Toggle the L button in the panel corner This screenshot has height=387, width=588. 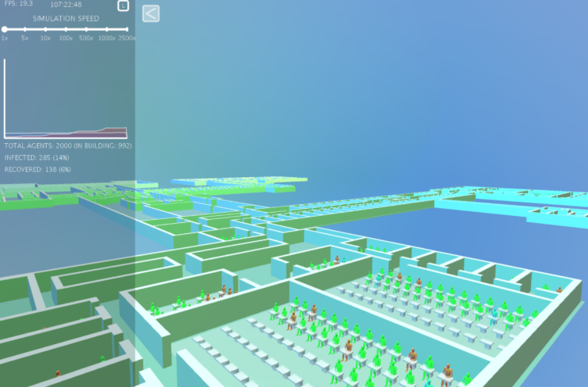[x=123, y=6]
